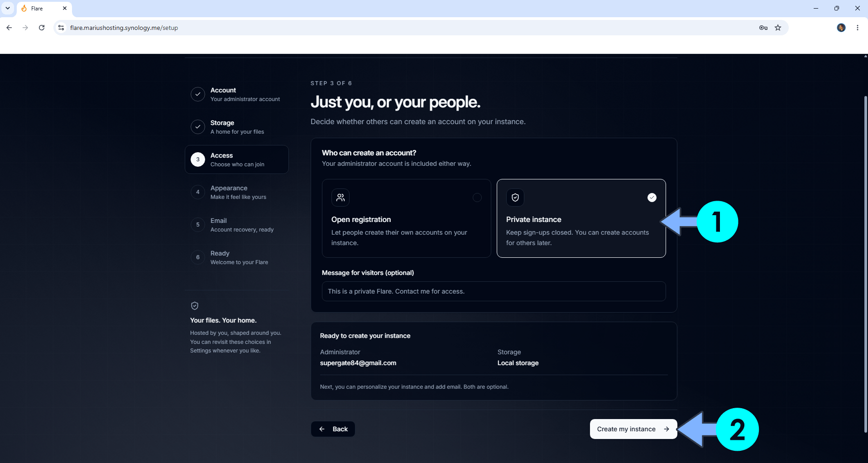Click the browser back arrow

point(9,28)
